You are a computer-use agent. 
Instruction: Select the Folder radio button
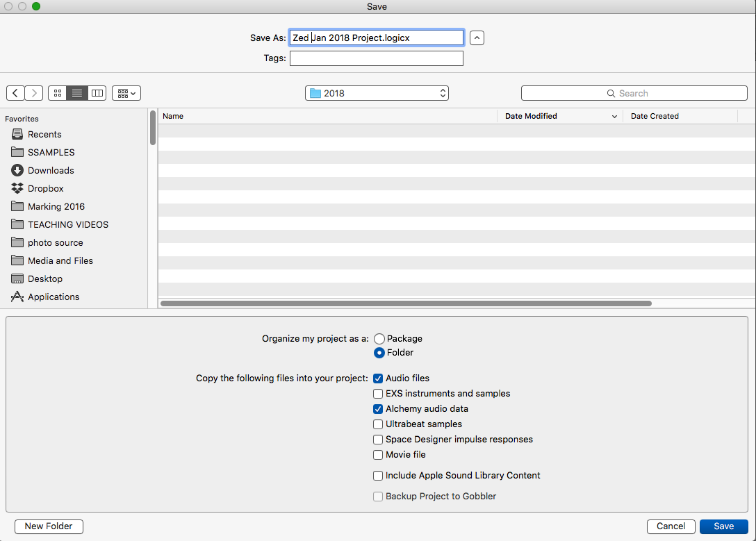[x=379, y=353]
